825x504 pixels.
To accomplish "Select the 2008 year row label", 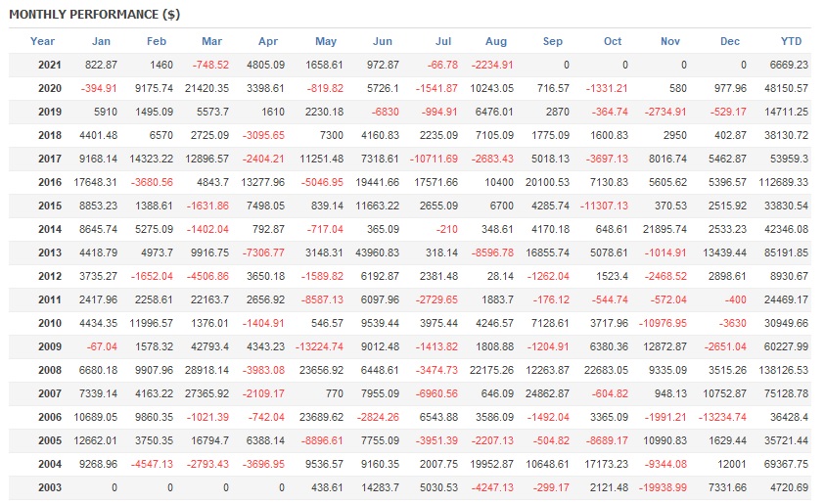I will pyautogui.click(x=49, y=370).
